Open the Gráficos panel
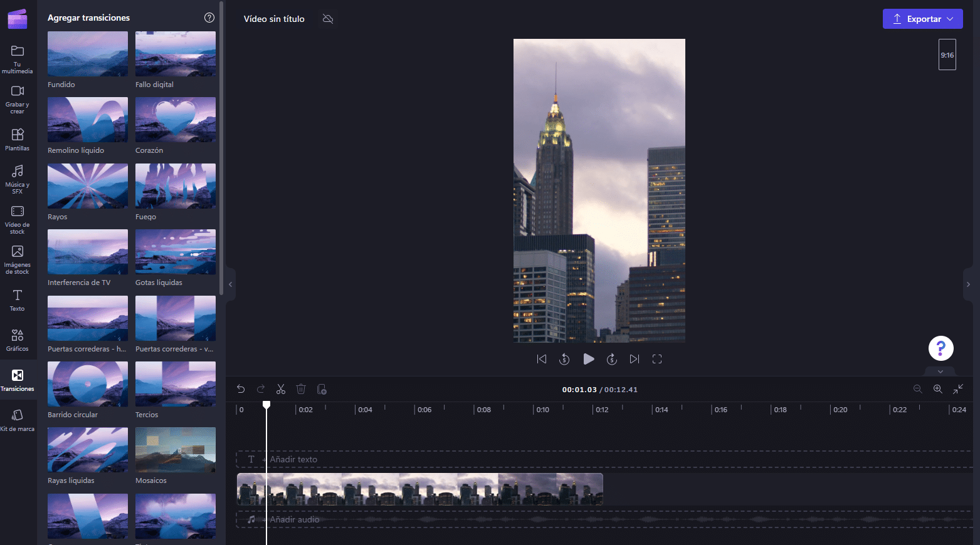 tap(18, 340)
